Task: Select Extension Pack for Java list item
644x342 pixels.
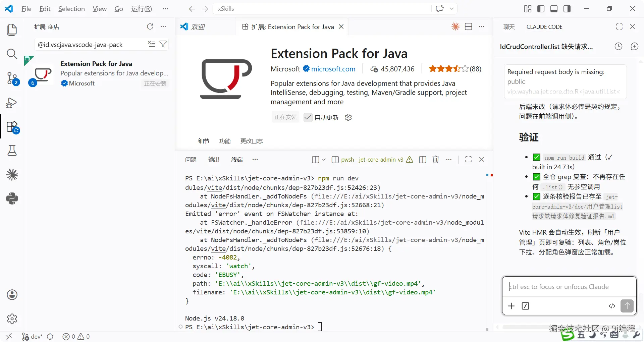Action: point(100,73)
